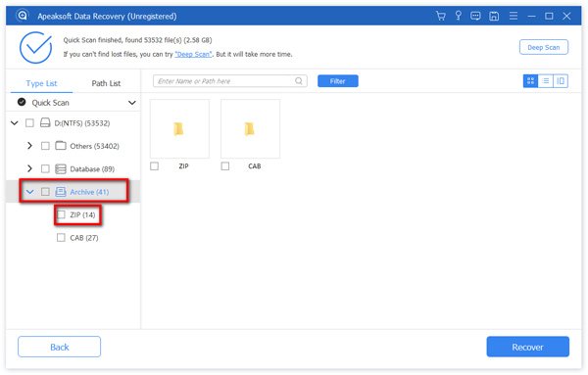
Task: Check the ZIP thumbnail checkbox
Action: click(154, 165)
